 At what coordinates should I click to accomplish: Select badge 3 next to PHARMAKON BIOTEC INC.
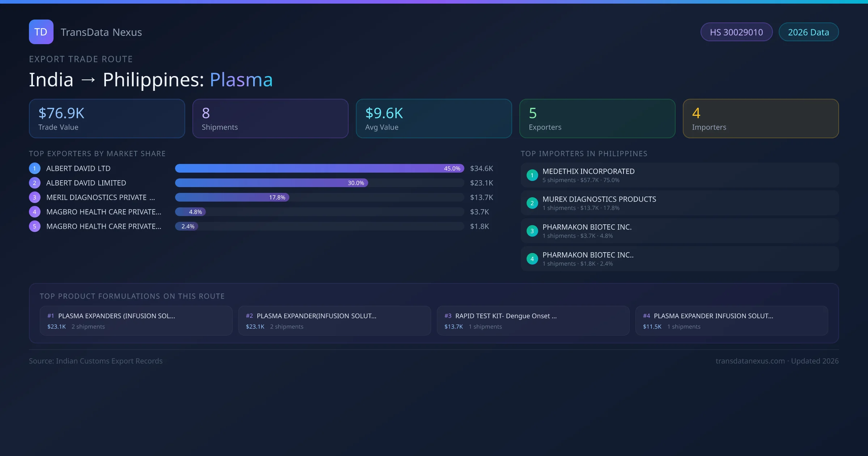click(532, 231)
